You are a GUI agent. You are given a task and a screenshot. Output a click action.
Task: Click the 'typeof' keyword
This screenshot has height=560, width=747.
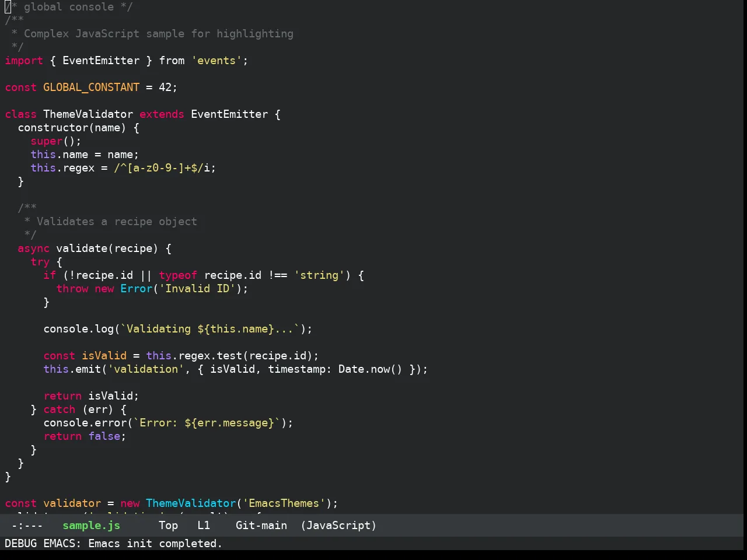pos(178,275)
